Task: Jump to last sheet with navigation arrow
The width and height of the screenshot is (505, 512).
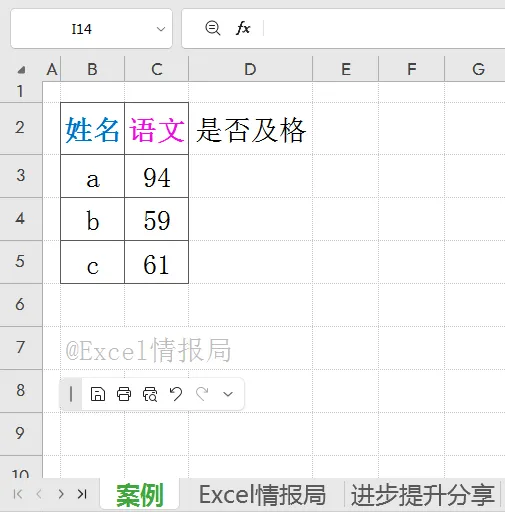Action: coord(82,494)
